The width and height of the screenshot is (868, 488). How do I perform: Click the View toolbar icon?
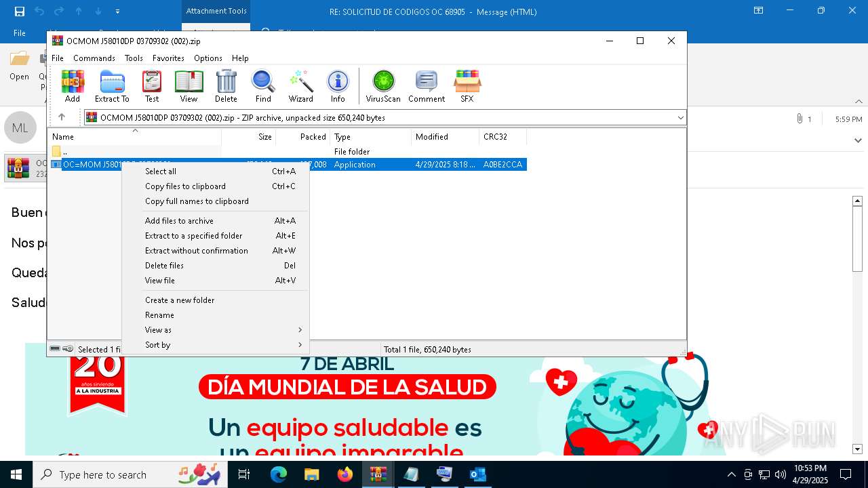[189, 86]
